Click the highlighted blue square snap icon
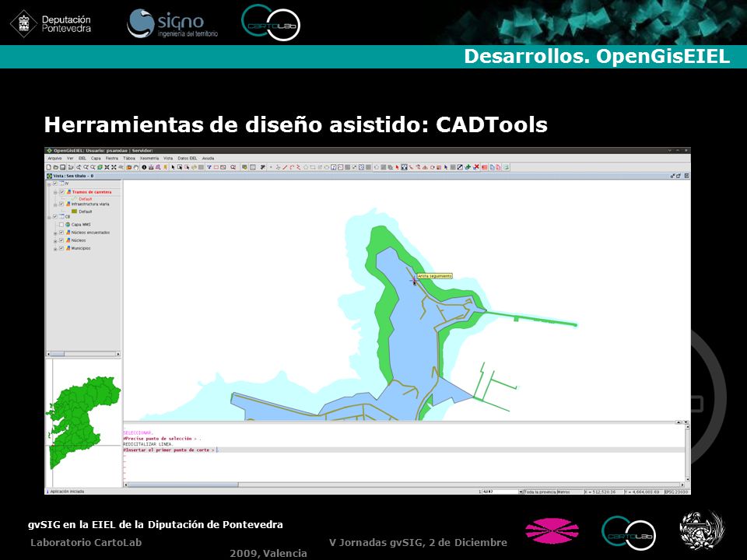This screenshot has width=747, height=560. (x=404, y=167)
